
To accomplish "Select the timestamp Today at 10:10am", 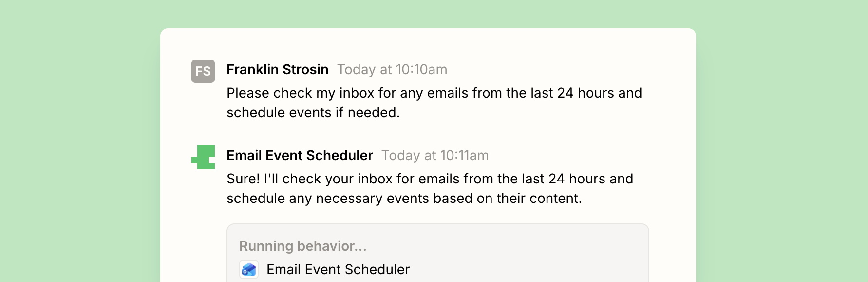I will (392, 69).
